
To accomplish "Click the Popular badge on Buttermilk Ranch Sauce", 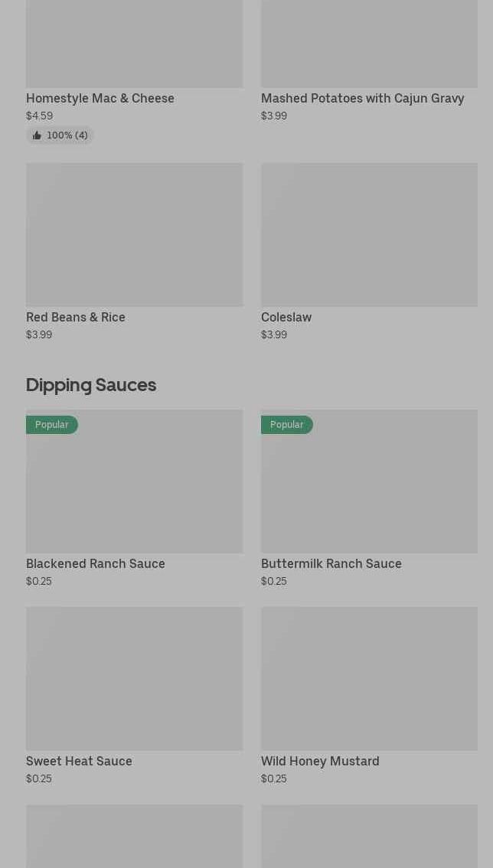I will tap(286, 425).
